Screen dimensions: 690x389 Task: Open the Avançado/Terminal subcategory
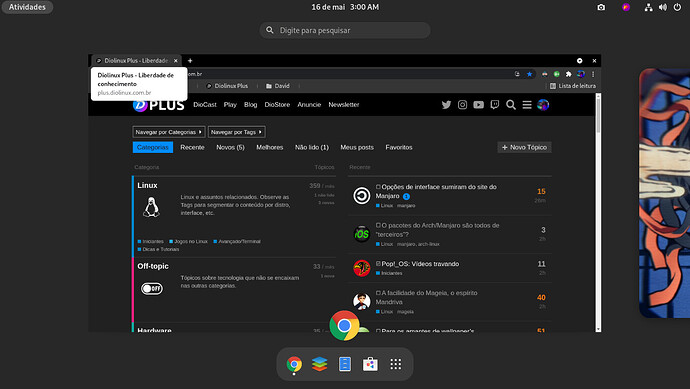coord(237,242)
